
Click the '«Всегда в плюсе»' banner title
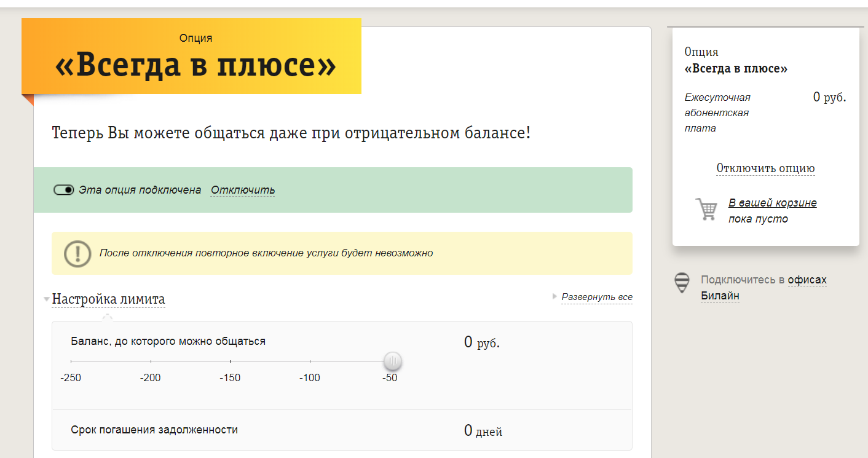pos(196,66)
